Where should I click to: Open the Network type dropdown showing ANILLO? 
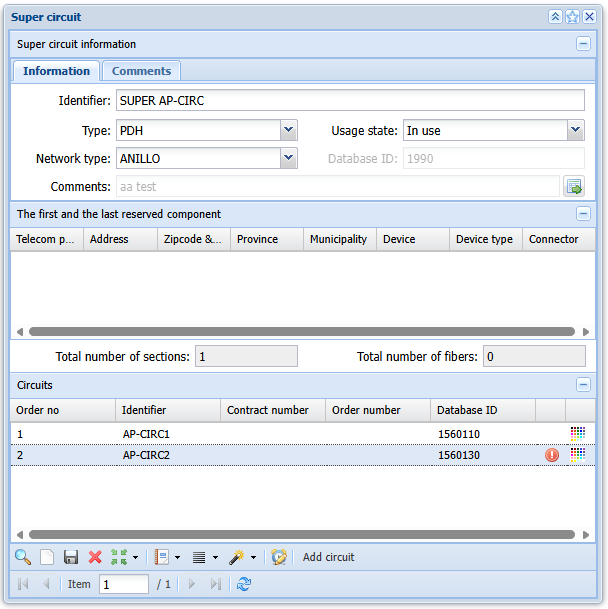(x=289, y=158)
